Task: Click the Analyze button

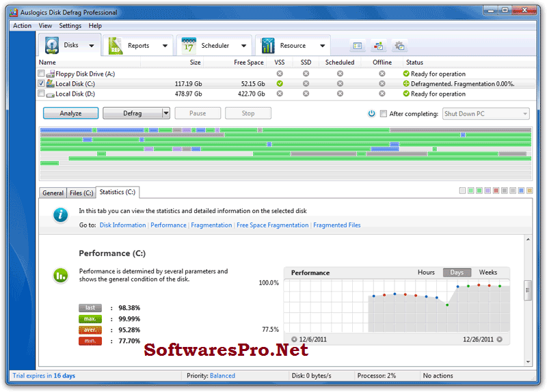Action: [70, 113]
